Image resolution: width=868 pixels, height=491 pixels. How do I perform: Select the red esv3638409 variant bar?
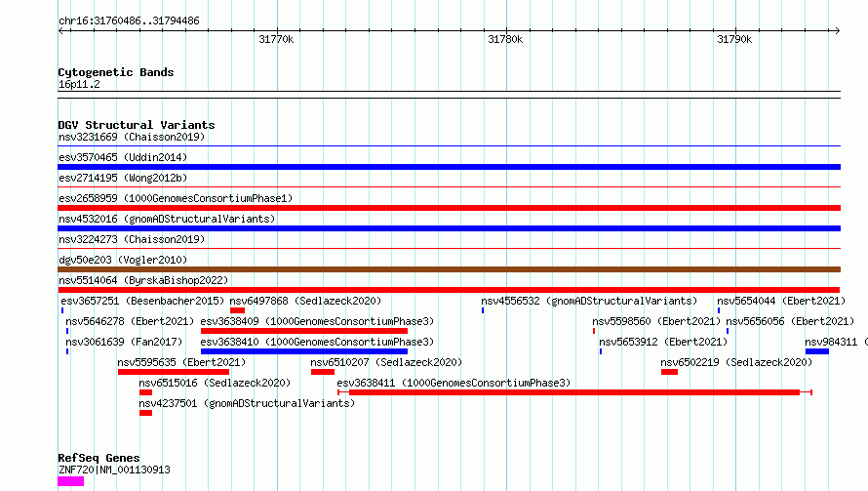(304, 331)
